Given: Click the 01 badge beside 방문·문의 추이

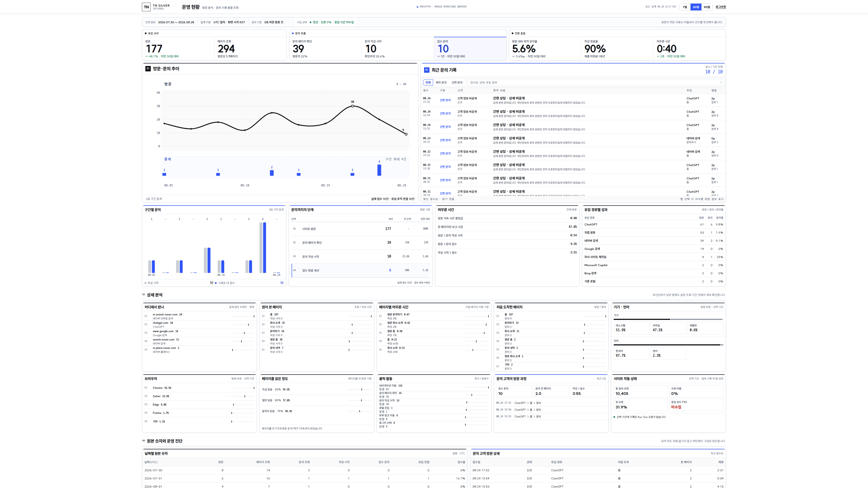Looking at the screenshot, I should coord(148,69).
